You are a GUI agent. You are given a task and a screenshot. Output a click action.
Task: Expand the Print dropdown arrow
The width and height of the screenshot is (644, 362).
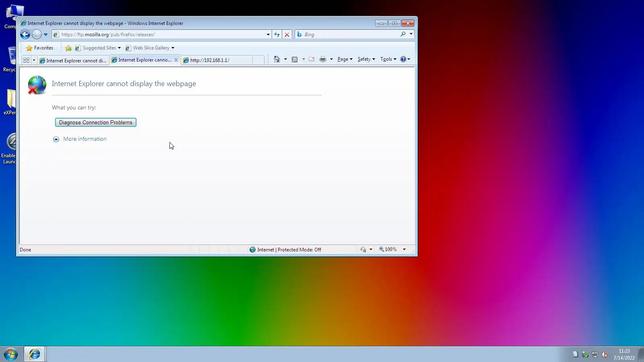[x=331, y=59]
